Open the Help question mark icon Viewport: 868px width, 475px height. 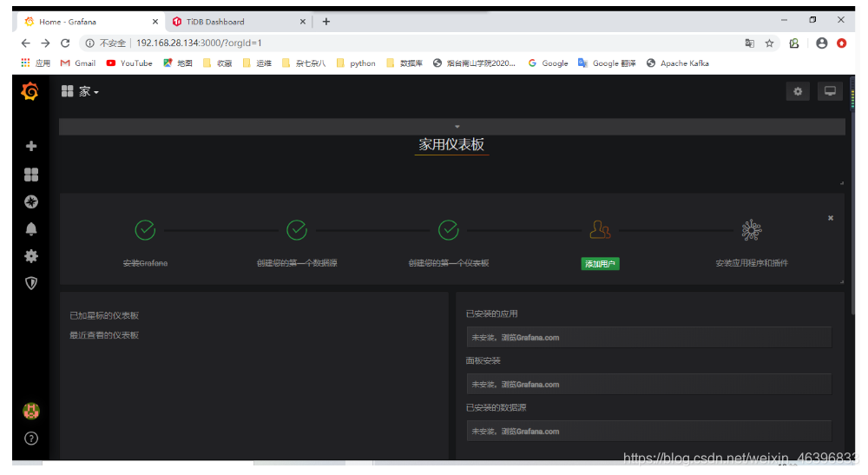click(x=31, y=439)
